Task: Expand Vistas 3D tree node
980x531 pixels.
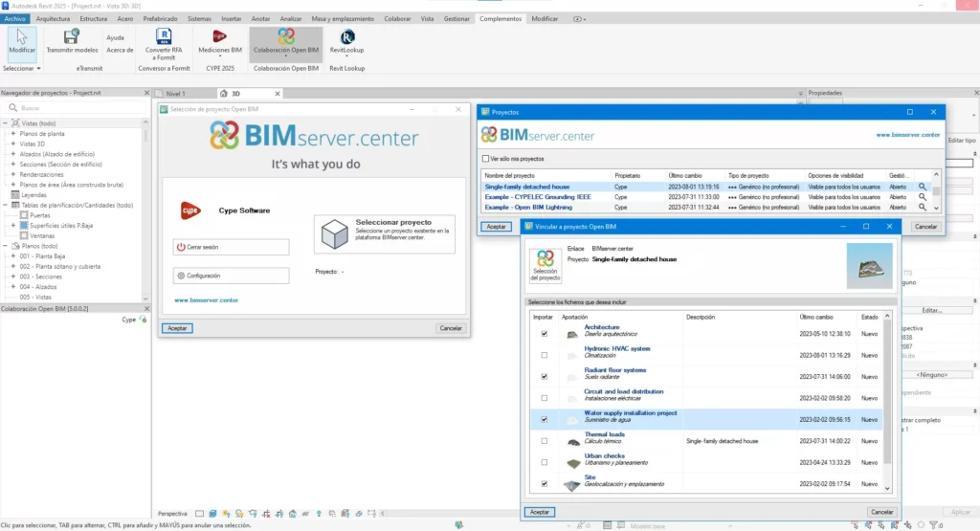Action: click(13, 144)
